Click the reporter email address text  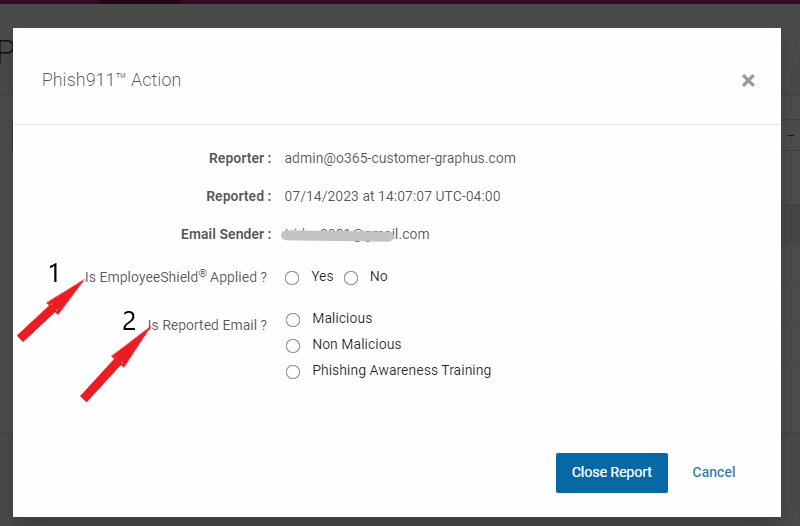(400, 158)
